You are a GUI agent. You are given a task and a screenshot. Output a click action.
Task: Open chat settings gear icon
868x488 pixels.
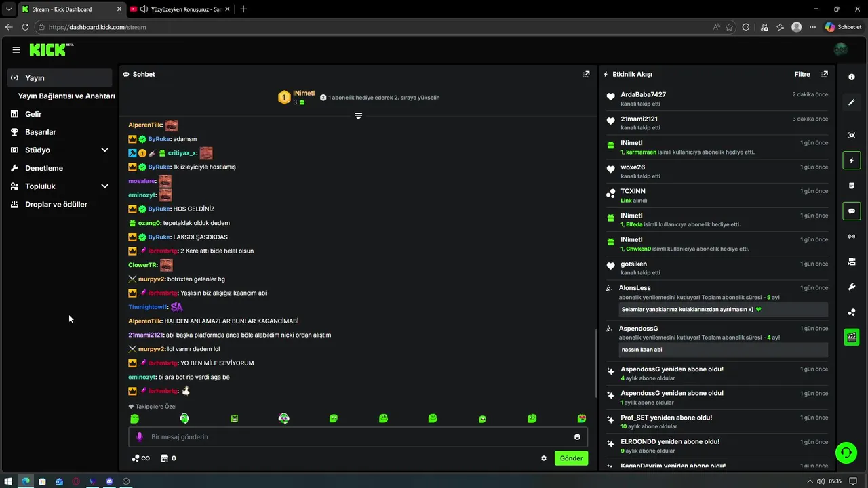[x=544, y=458]
